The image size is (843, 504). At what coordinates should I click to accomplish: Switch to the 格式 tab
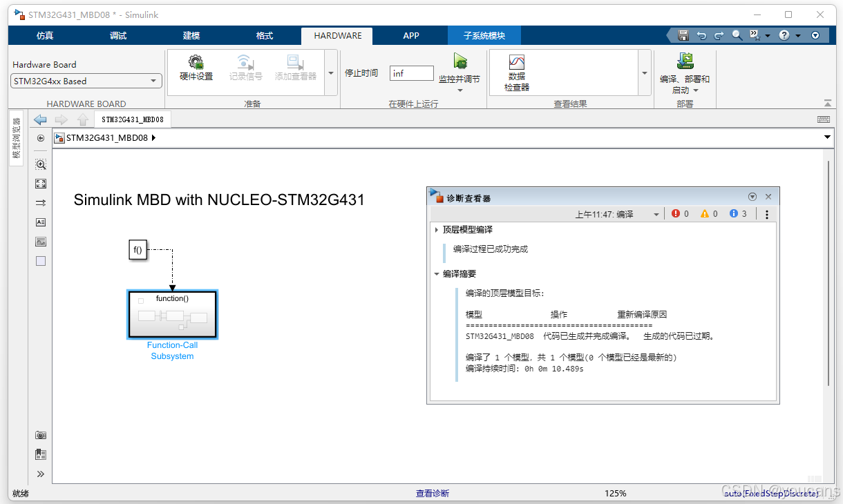tap(265, 36)
